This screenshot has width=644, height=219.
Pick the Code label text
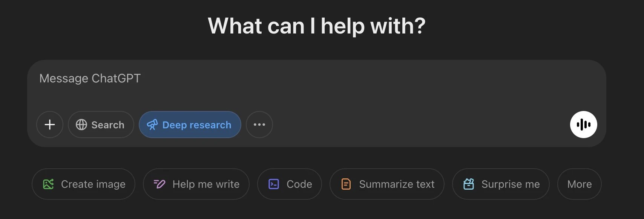(x=299, y=184)
